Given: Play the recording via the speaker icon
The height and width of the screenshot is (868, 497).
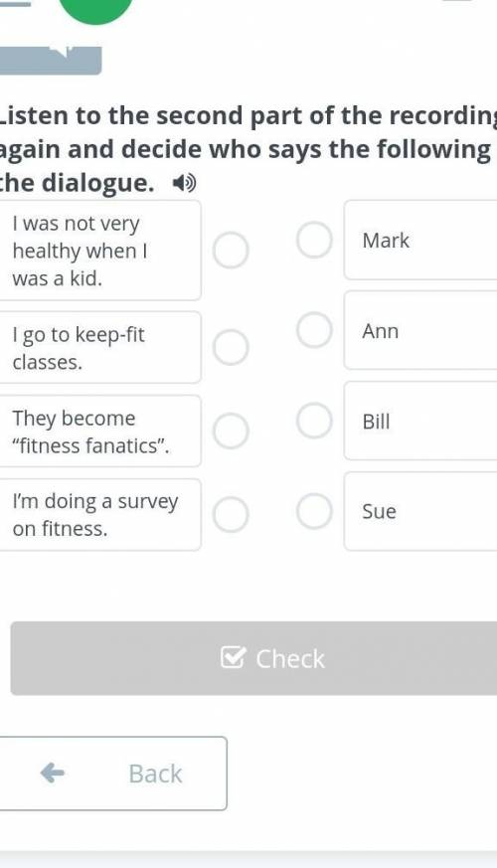Looking at the screenshot, I should click(x=184, y=183).
